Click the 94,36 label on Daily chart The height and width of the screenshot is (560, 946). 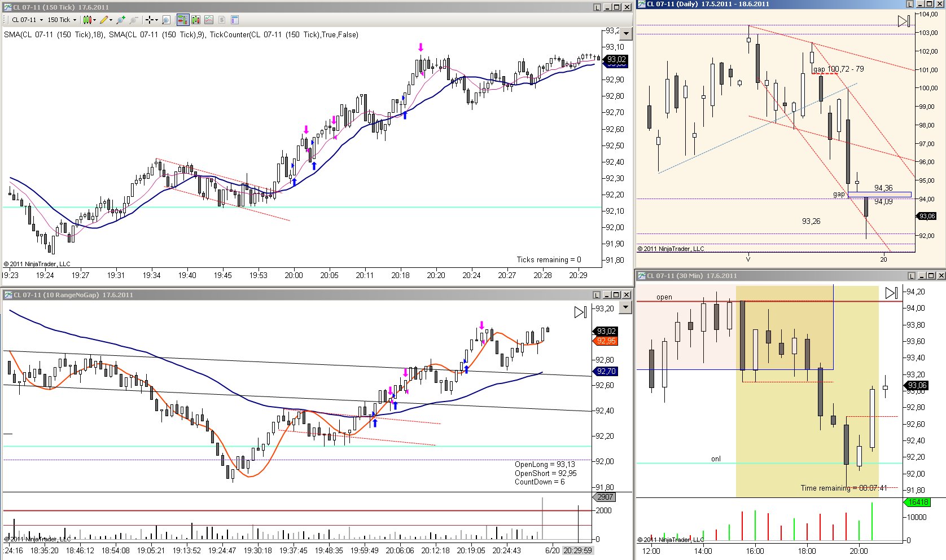[x=883, y=188]
